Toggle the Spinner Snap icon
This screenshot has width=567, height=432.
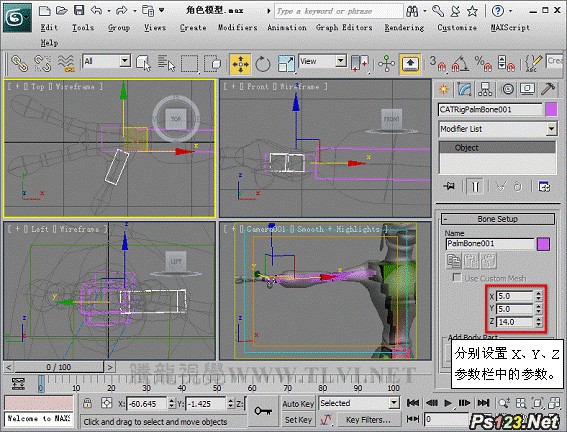[x=506, y=64]
